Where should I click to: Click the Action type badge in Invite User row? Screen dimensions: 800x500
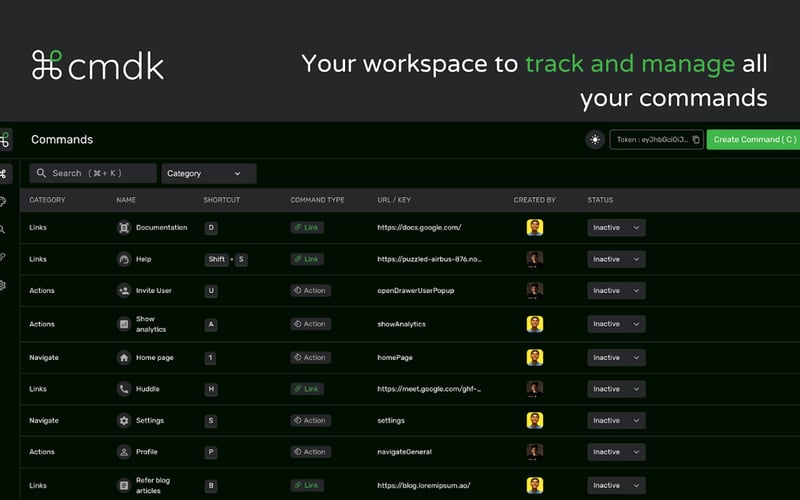pos(310,290)
